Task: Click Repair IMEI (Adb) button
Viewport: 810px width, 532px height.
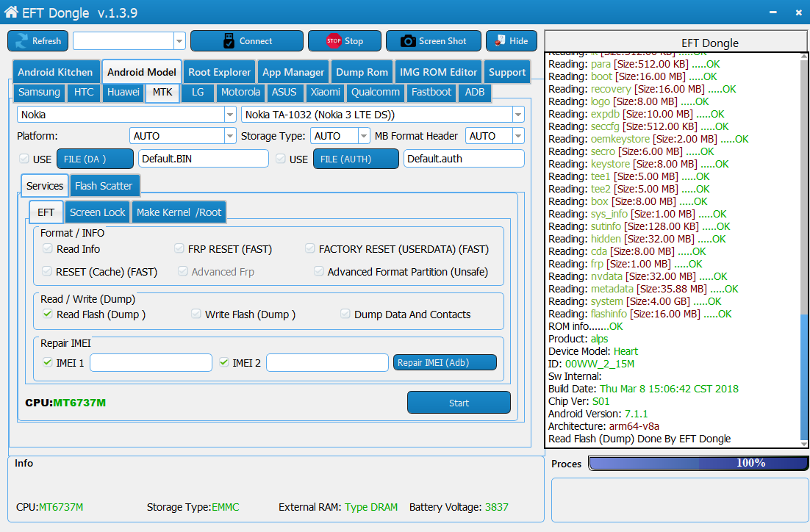Action: pyautogui.click(x=445, y=362)
